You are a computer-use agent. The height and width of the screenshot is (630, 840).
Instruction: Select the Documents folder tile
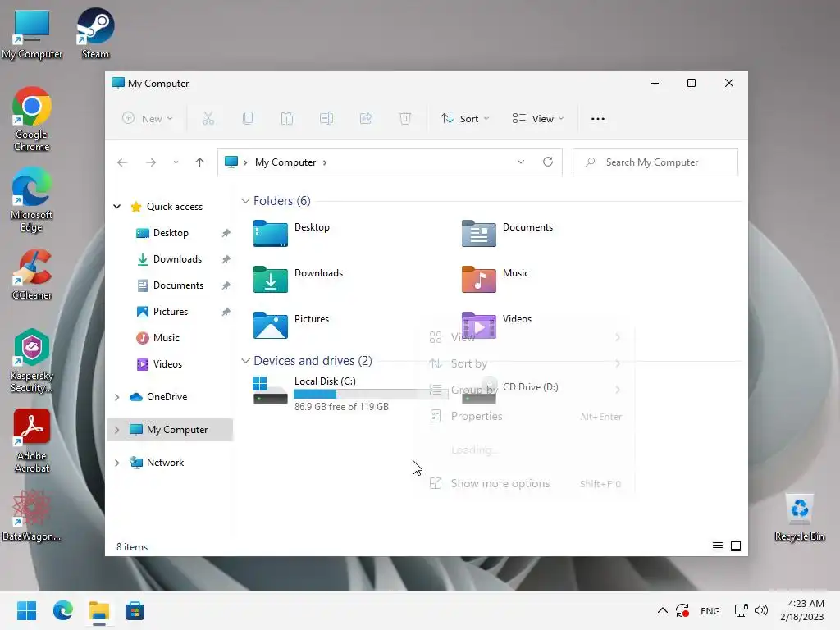point(507,233)
